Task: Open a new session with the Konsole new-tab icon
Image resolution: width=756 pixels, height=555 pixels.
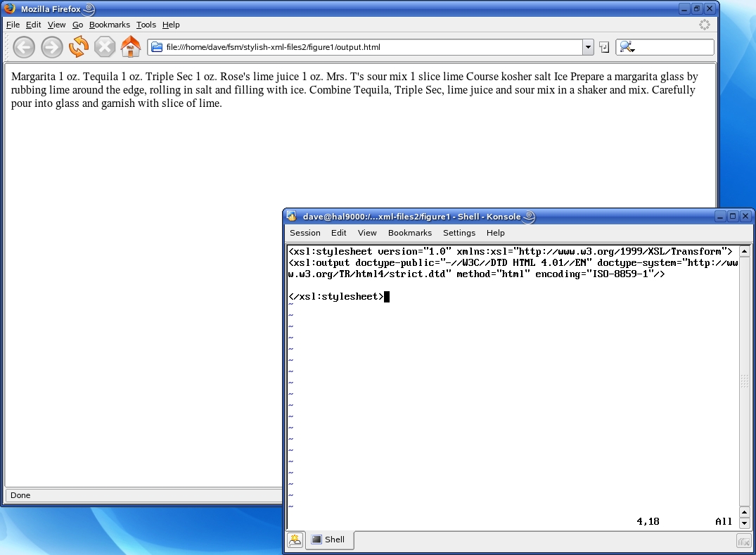Action: click(295, 540)
